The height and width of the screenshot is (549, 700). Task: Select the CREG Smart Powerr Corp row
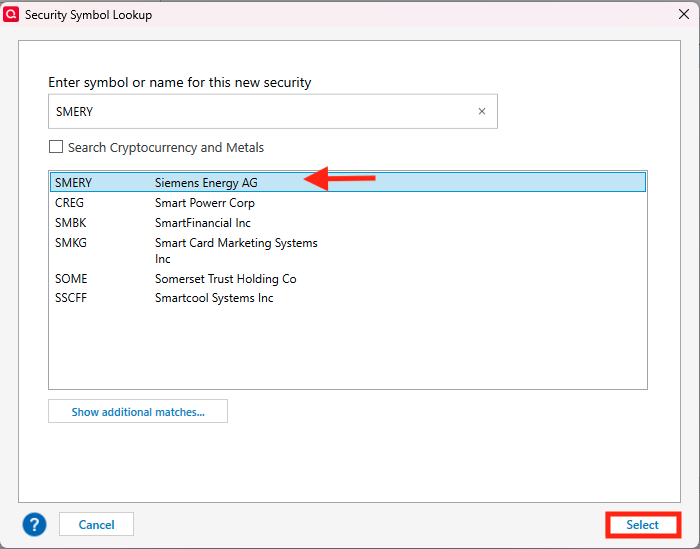pyautogui.click(x=348, y=203)
